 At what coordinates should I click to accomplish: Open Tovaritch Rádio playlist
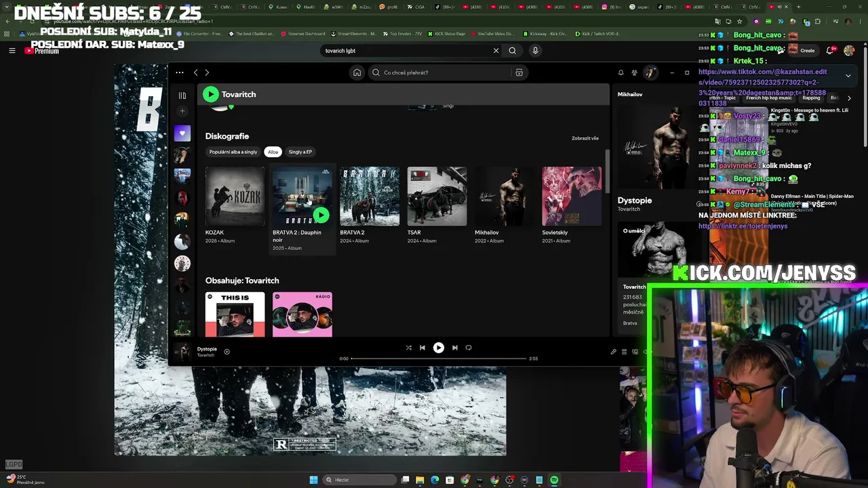pyautogui.click(x=302, y=314)
